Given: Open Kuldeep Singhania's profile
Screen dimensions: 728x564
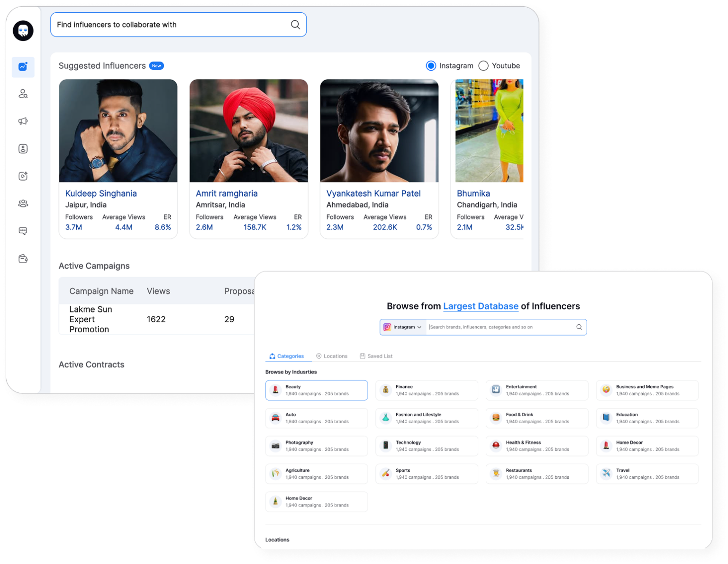Looking at the screenshot, I should pos(101,193).
